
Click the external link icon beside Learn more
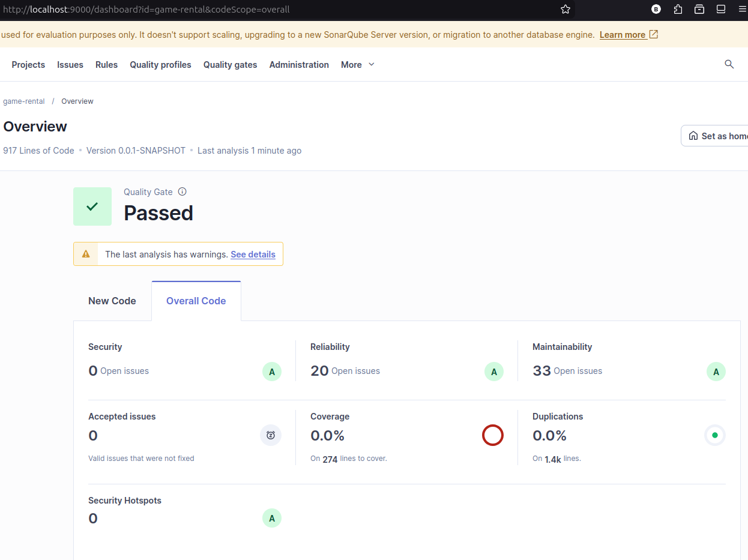[x=654, y=35]
